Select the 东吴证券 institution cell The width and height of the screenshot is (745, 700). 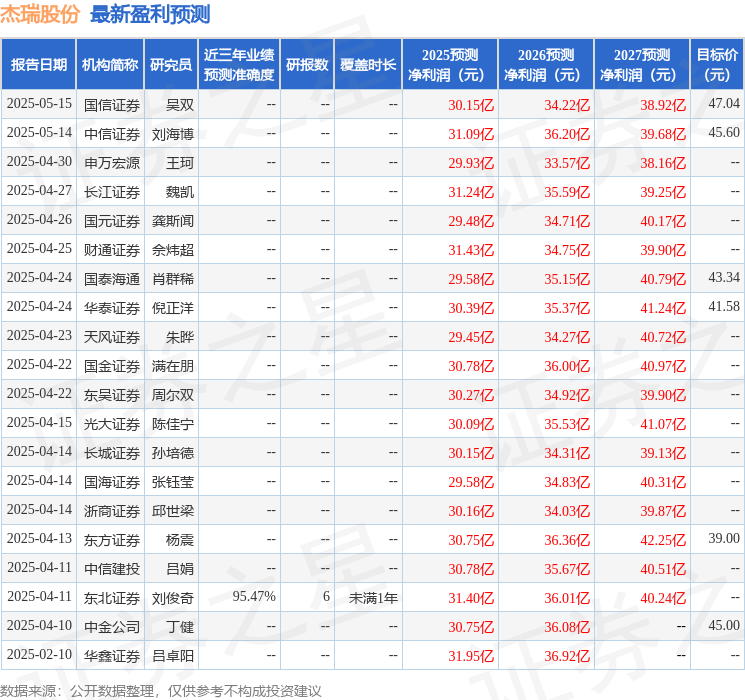tap(112, 395)
